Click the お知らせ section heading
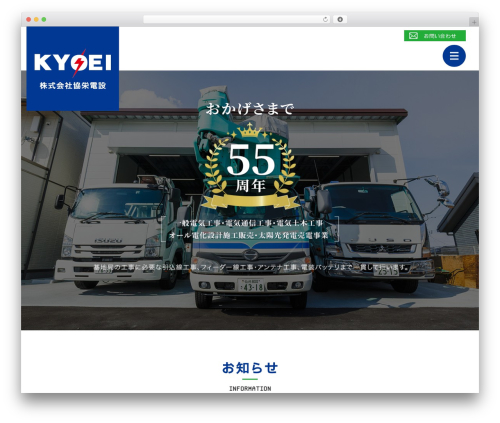 250,368
